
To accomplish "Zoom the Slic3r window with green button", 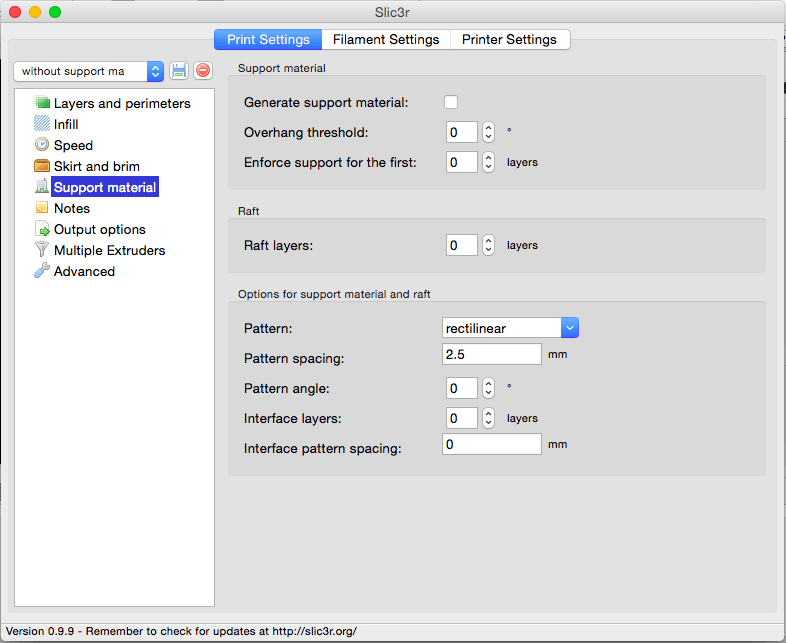I will 55,12.
